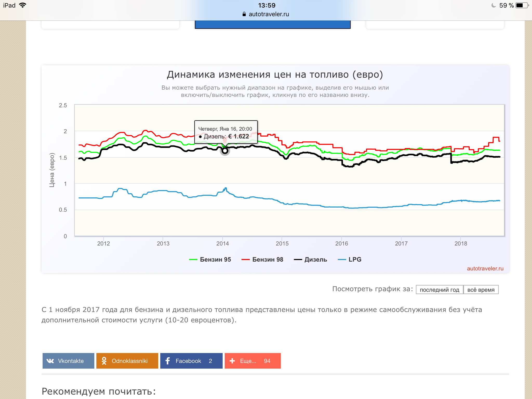Click the Facebook f icon
The image size is (532, 399).
tap(168, 361)
